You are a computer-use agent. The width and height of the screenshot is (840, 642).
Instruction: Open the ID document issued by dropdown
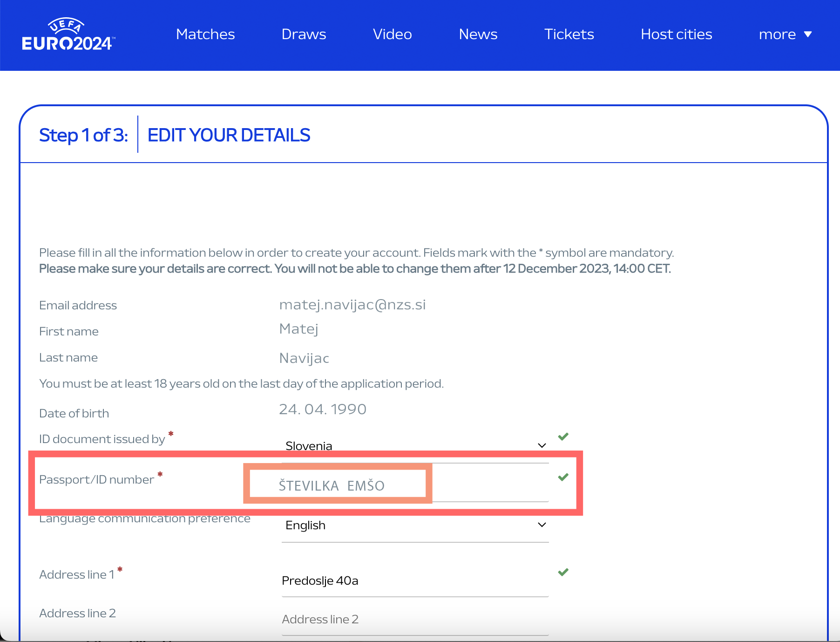tap(414, 445)
